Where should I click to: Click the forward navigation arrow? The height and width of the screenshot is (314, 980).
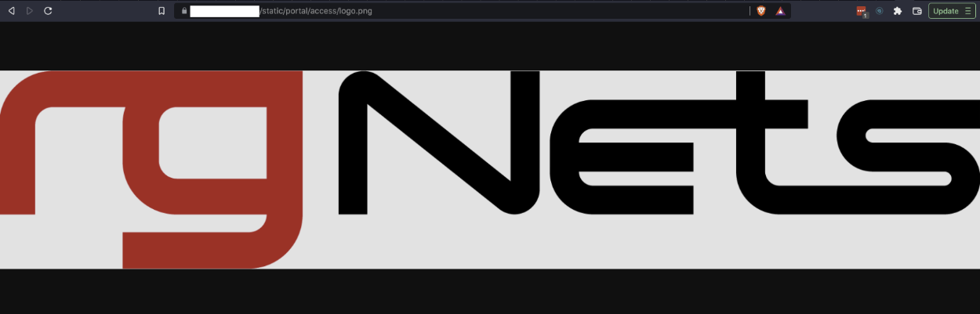[30, 11]
